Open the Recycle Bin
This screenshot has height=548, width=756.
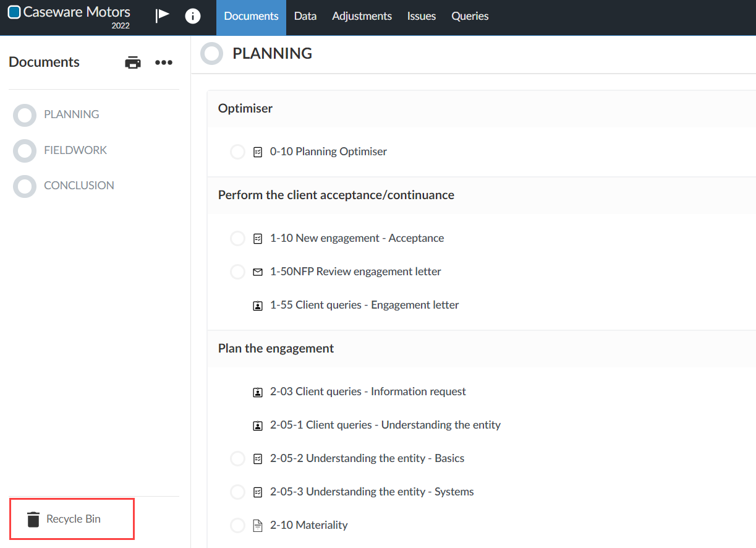pyautogui.click(x=72, y=519)
